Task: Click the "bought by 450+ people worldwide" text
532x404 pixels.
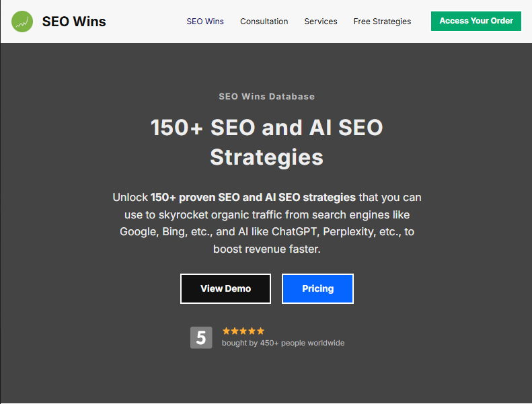Action: click(283, 343)
